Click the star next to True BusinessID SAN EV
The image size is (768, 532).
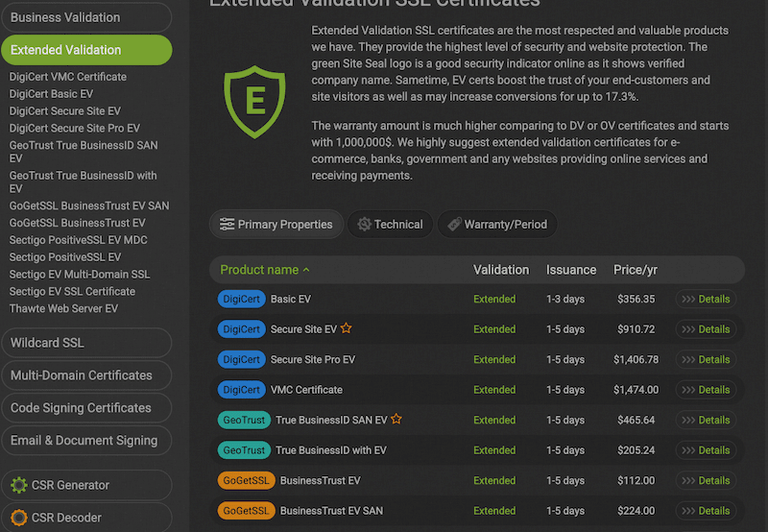pyautogui.click(x=396, y=420)
